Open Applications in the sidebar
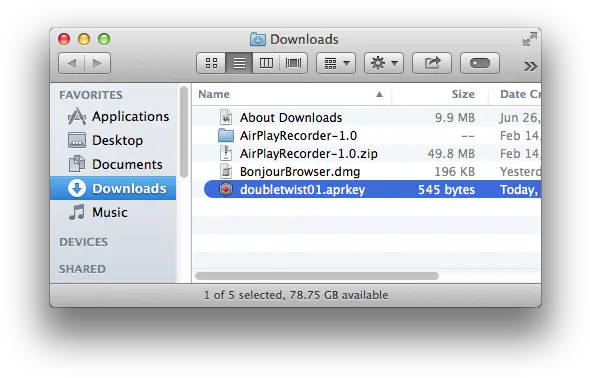The width and height of the screenshot is (590, 378). (x=113, y=117)
